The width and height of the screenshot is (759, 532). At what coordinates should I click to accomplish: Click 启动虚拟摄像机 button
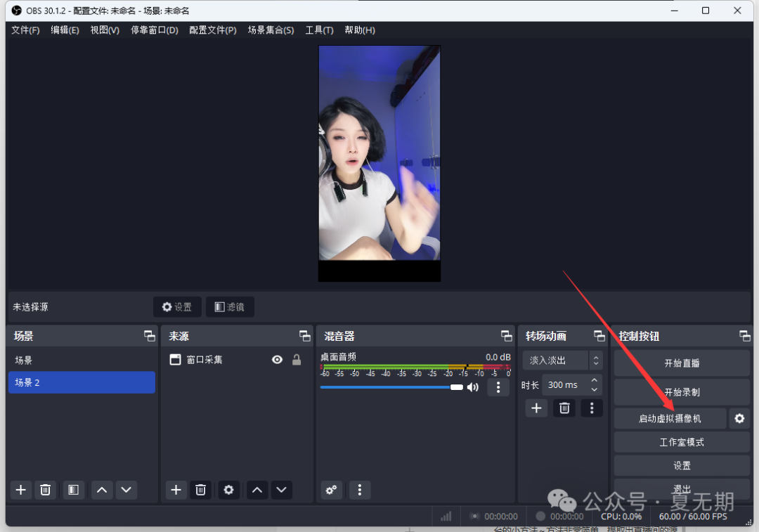[x=669, y=419]
